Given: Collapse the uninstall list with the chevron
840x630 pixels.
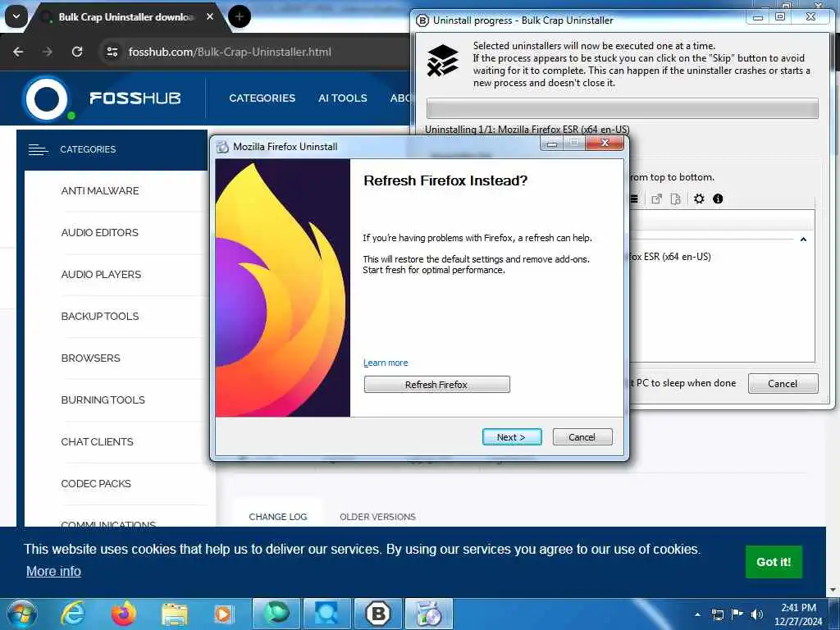Looking at the screenshot, I should tap(803, 240).
